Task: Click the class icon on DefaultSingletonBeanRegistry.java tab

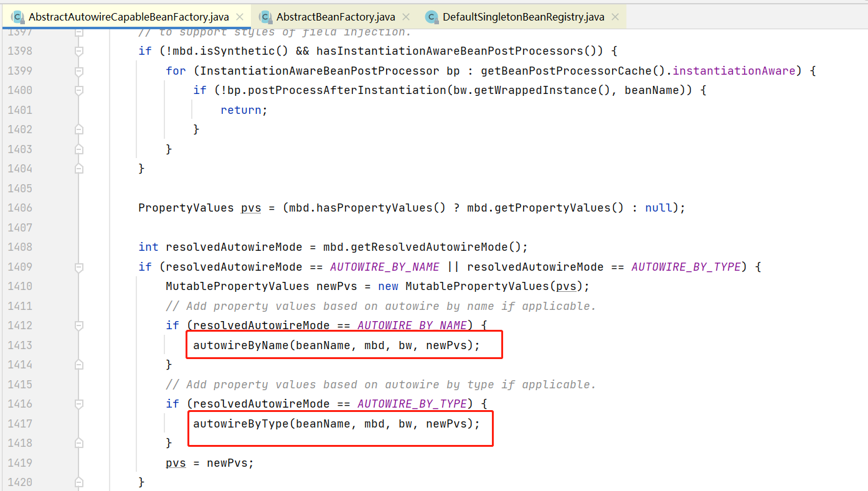Action: click(x=432, y=17)
